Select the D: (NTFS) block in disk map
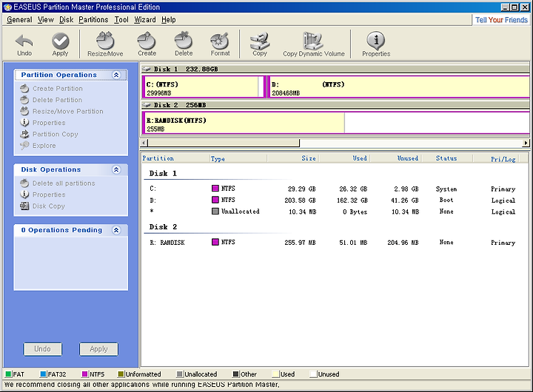The image size is (533, 392). [x=398, y=87]
